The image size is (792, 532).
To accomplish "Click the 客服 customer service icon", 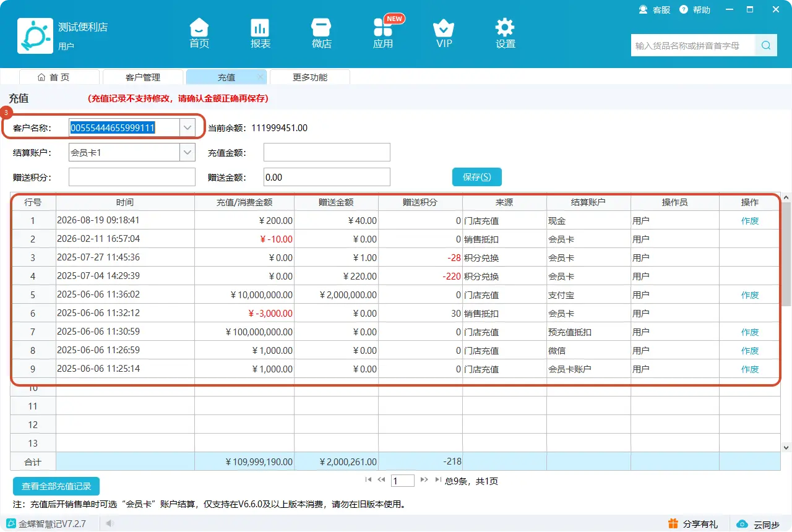I will (643, 9).
